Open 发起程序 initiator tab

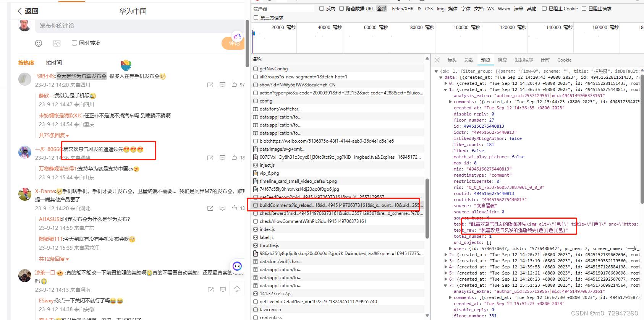tap(524, 60)
